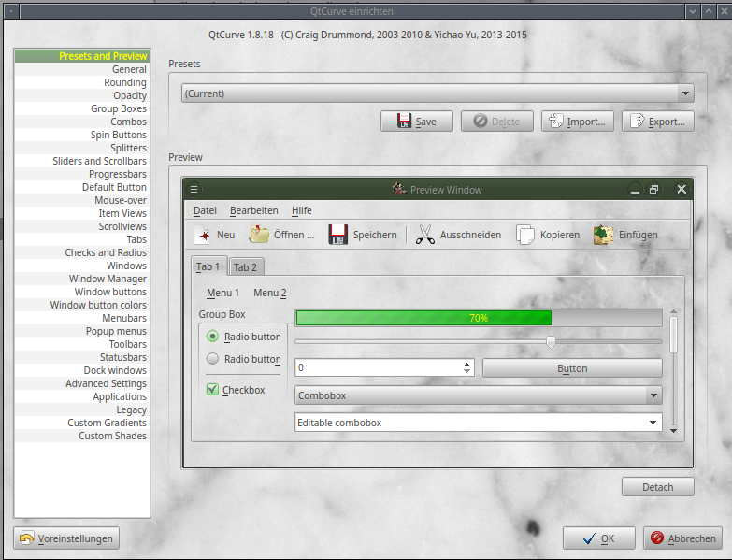
Task: Click the Ausschneiden scissors icon
Action: [424, 235]
